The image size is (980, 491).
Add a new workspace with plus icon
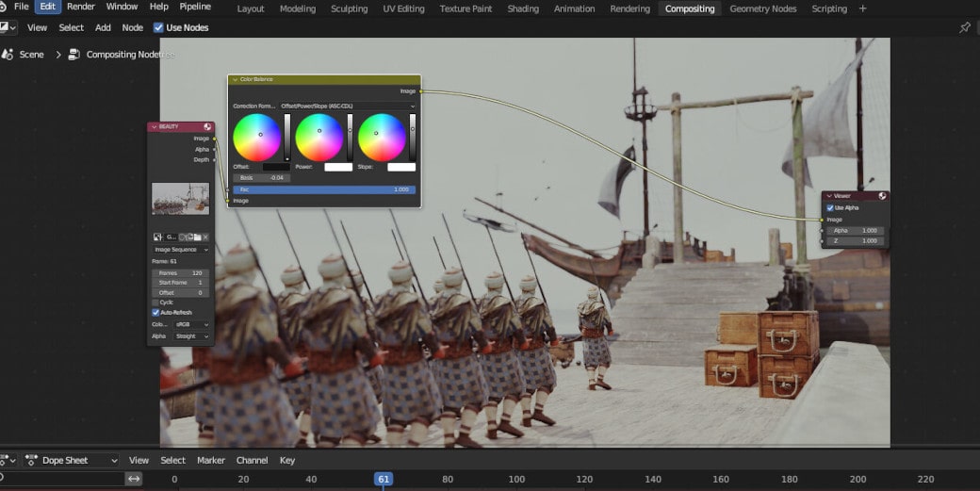click(862, 8)
